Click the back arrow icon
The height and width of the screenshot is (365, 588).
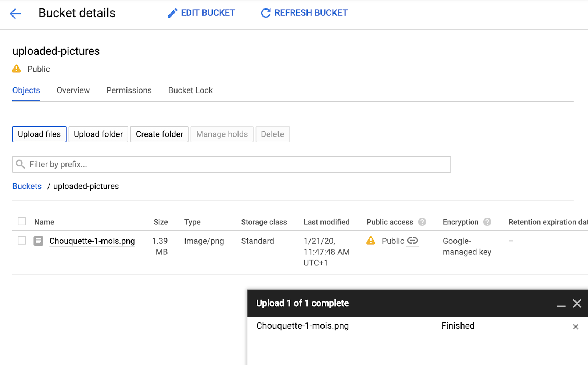[15, 14]
